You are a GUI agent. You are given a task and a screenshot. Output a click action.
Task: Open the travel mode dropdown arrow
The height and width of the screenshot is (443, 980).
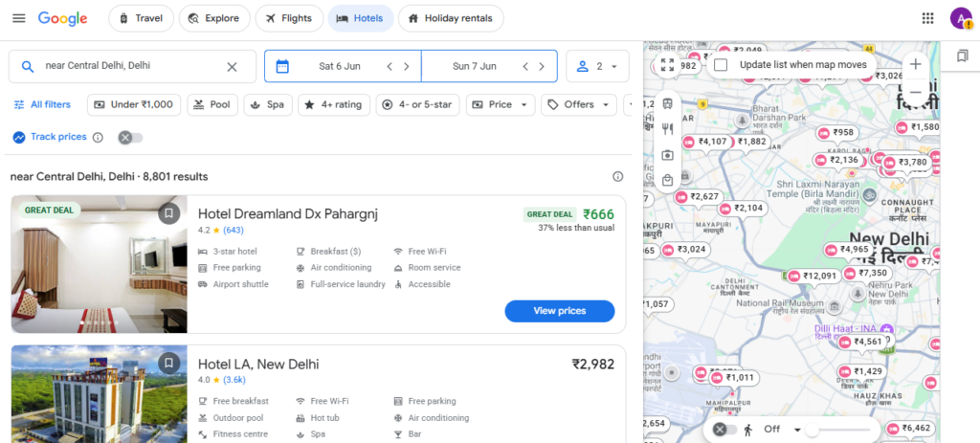tap(797, 430)
